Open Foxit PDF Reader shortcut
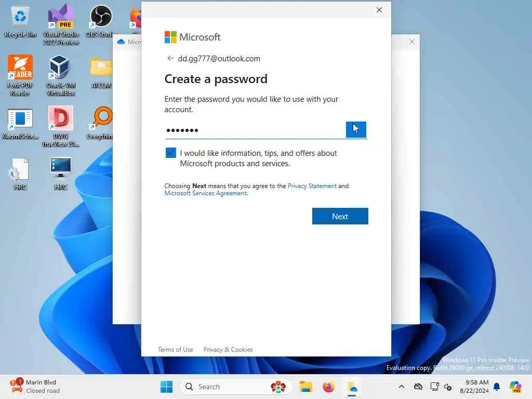The image size is (532, 399). 20,75
